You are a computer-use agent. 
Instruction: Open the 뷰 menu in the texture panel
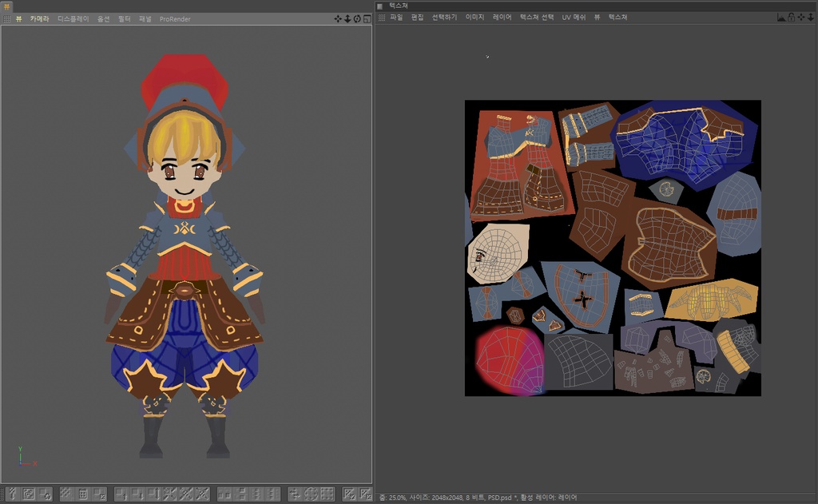point(597,18)
